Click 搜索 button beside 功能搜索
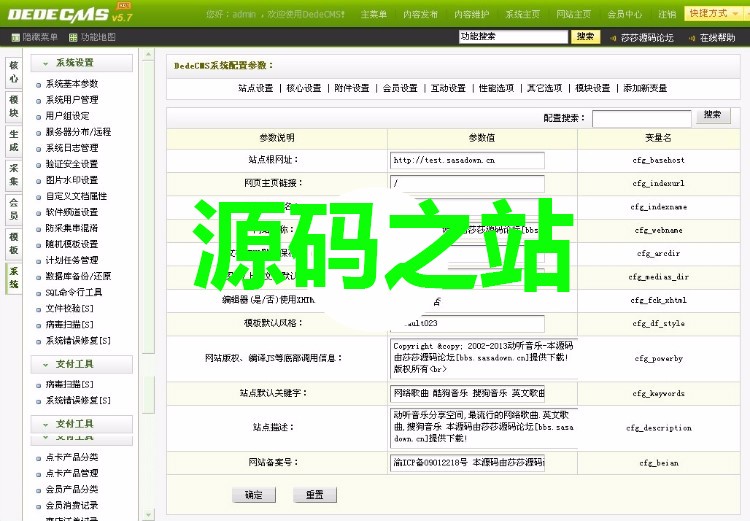Image resolution: width=750 pixels, height=521 pixels. pos(585,37)
